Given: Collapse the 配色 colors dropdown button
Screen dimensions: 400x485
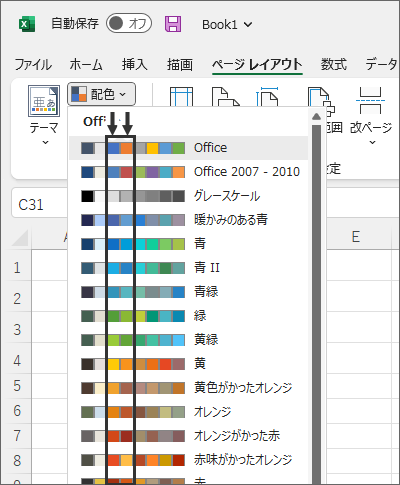Looking at the screenshot, I should tap(101, 94).
